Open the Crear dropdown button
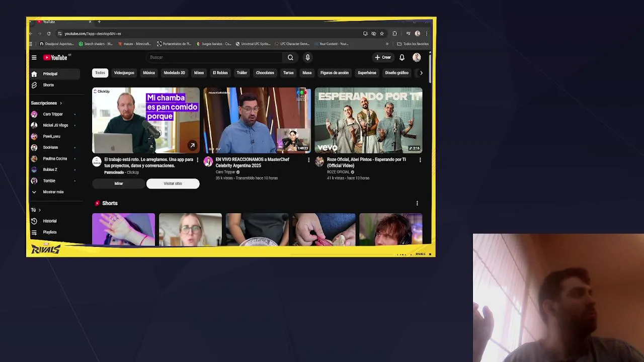The width and height of the screenshot is (644, 362). [383, 57]
